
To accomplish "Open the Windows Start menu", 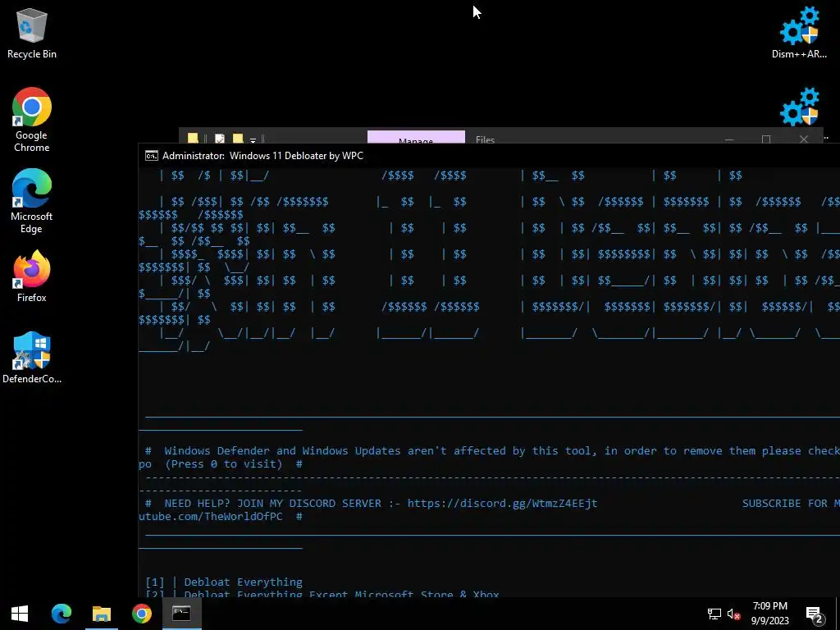I will [x=20, y=614].
